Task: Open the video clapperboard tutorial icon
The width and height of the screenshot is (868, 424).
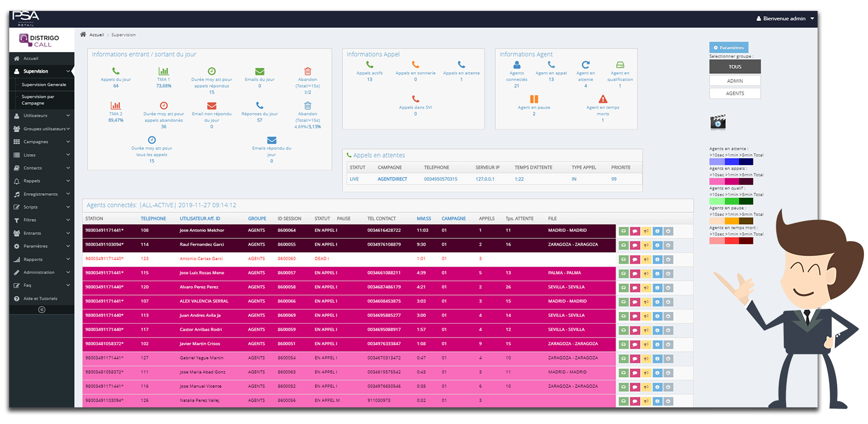Action: coord(717,121)
